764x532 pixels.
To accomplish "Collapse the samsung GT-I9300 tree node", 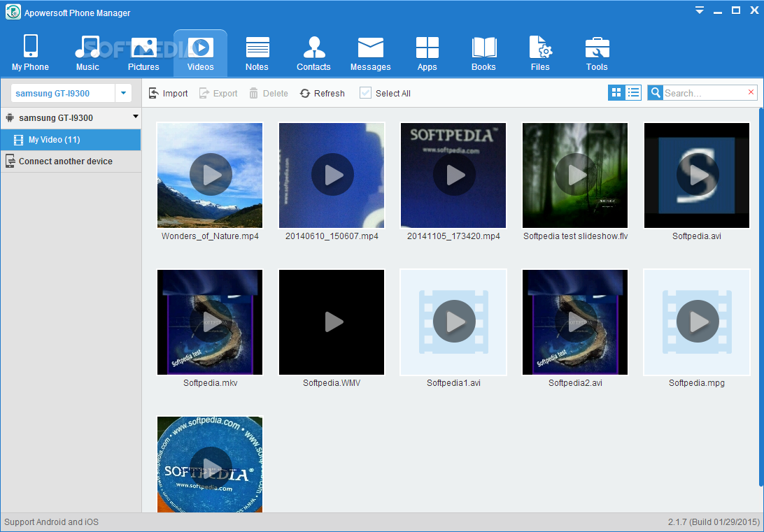I will [136, 117].
